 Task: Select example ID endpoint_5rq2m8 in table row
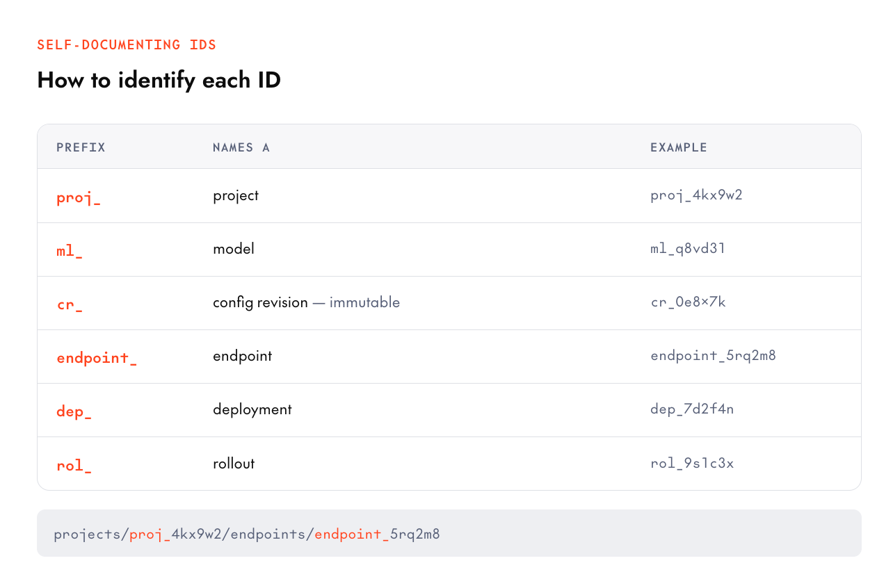713,356
